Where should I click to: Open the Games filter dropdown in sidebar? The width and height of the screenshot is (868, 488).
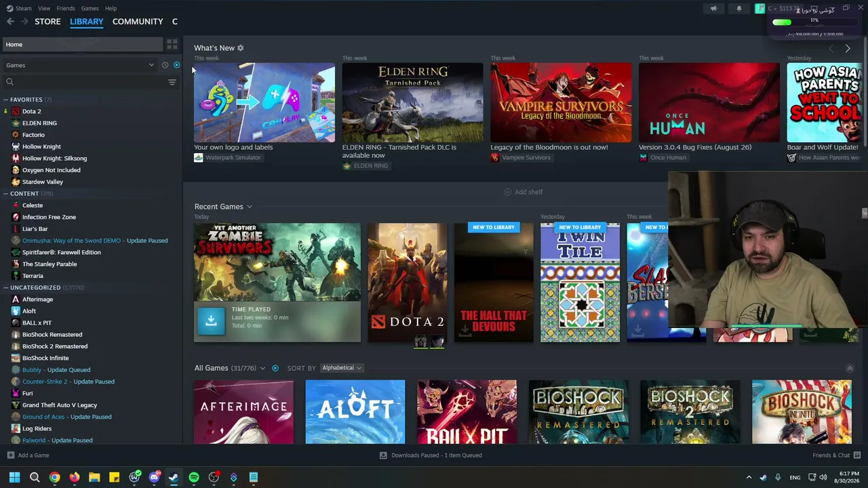(x=80, y=65)
